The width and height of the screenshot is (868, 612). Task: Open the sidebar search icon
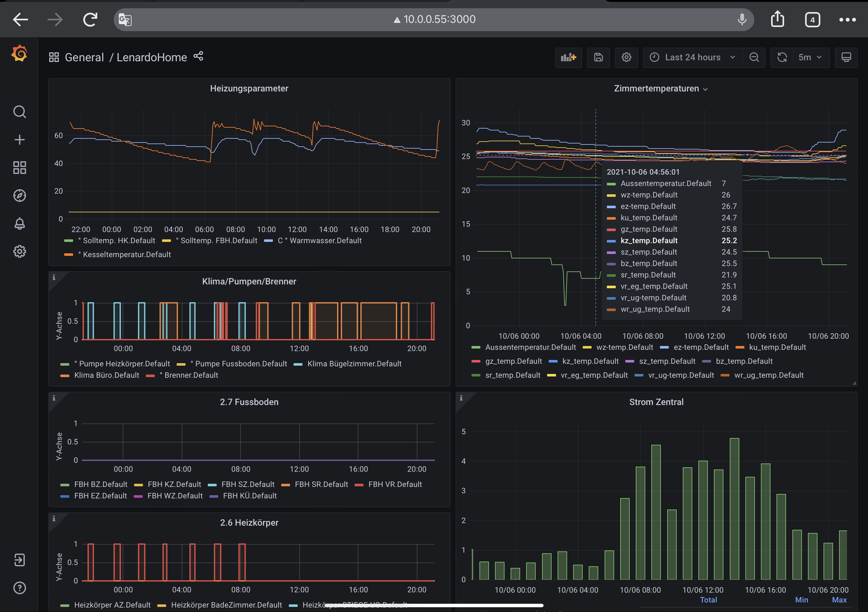19,112
